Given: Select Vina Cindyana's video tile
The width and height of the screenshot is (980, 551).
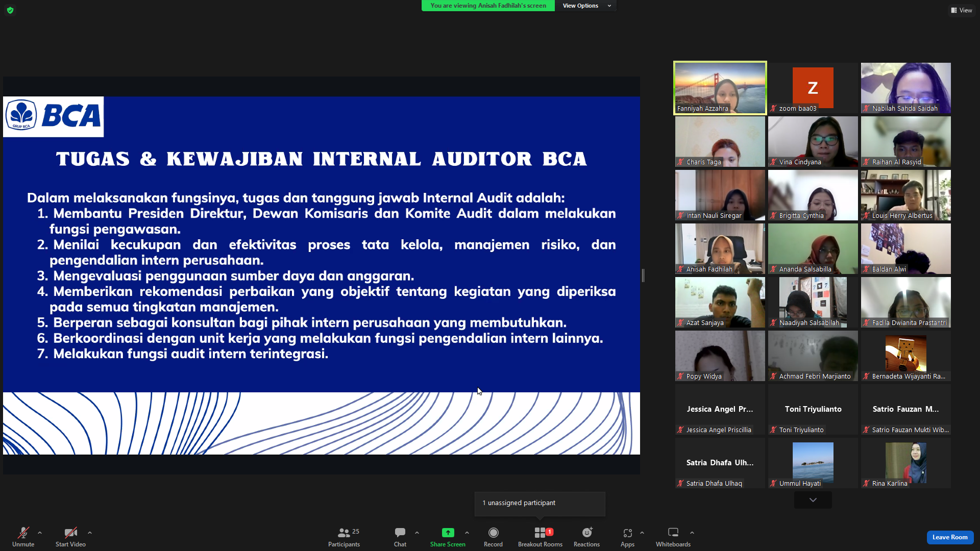Looking at the screenshot, I should tap(813, 141).
